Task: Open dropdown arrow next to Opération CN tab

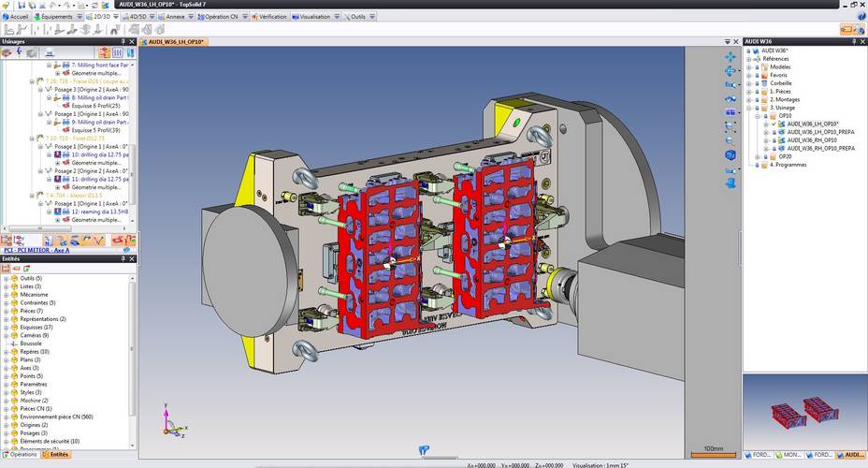Action: (245, 17)
